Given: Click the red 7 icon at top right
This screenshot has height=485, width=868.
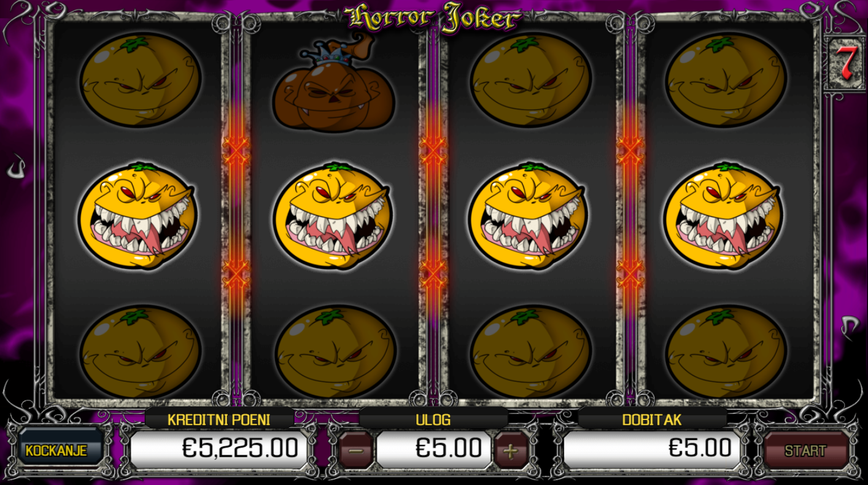Looking at the screenshot, I should (x=845, y=64).
